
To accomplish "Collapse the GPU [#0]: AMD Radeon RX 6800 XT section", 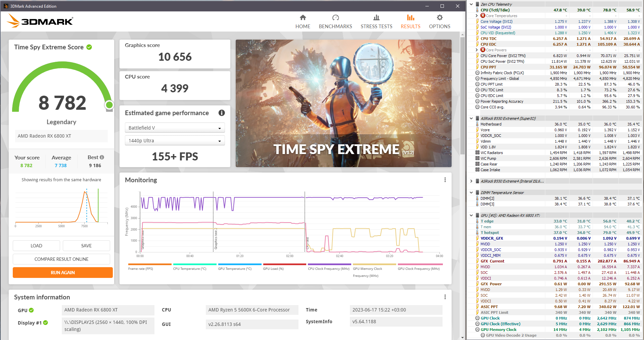I will [x=471, y=215].
